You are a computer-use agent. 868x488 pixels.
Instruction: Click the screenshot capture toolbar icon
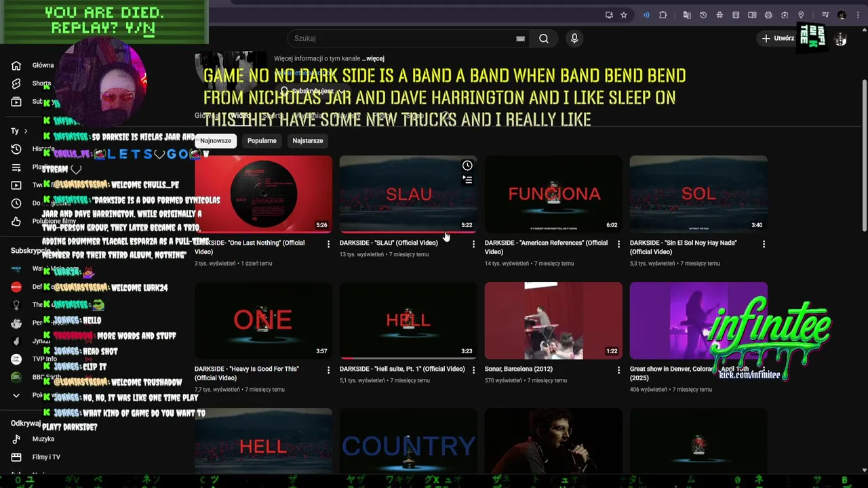tap(785, 15)
